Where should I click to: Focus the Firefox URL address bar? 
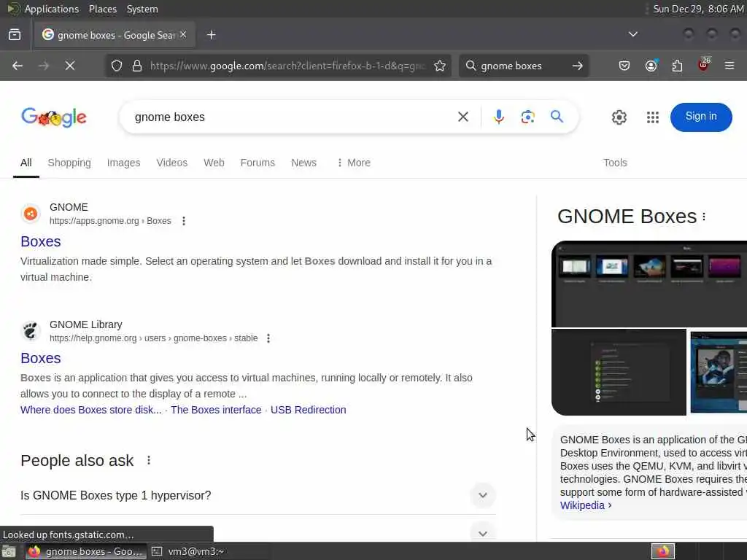click(x=287, y=66)
